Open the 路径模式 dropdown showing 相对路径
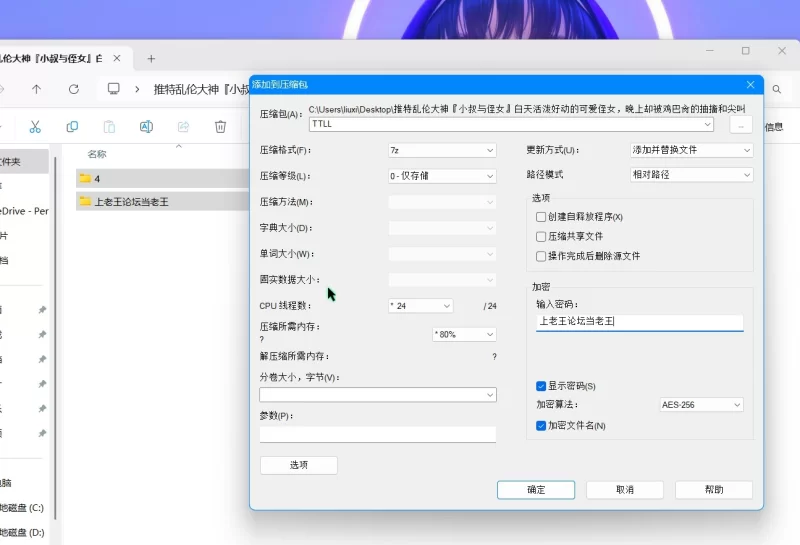 (x=691, y=175)
